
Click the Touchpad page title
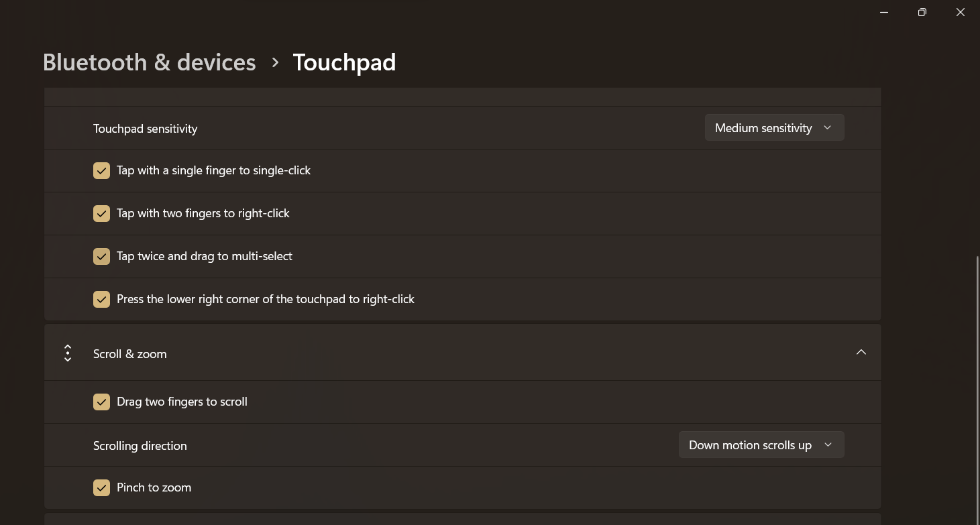[x=344, y=62]
